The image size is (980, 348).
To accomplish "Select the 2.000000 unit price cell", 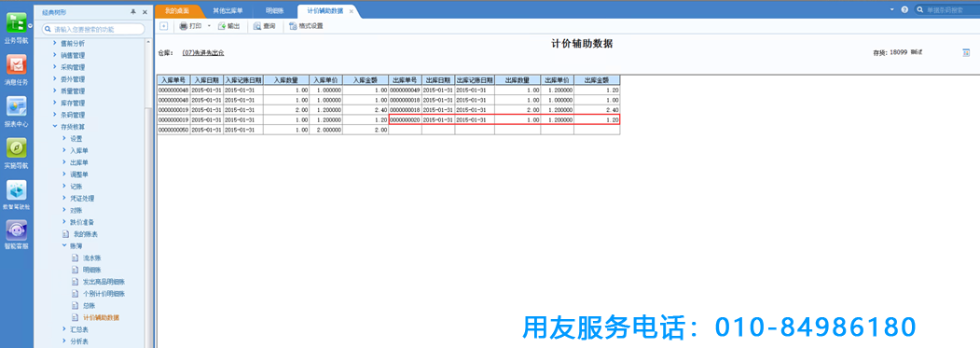I will click(x=325, y=130).
